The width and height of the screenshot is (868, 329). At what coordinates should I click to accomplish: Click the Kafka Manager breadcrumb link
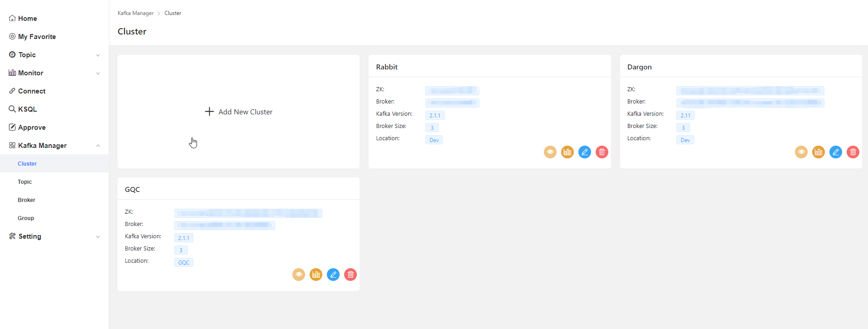135,13
